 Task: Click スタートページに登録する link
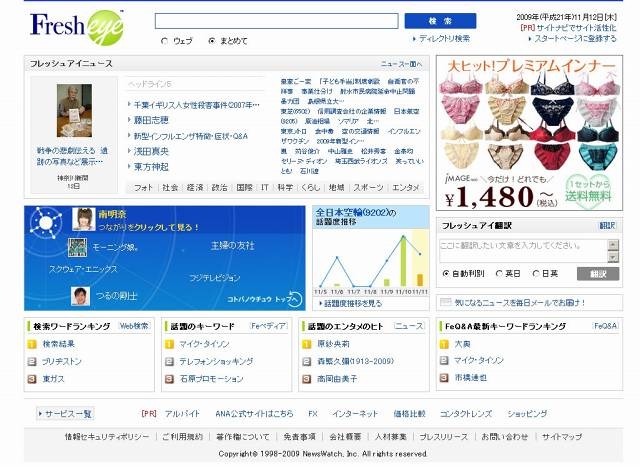tap(575, 39)
